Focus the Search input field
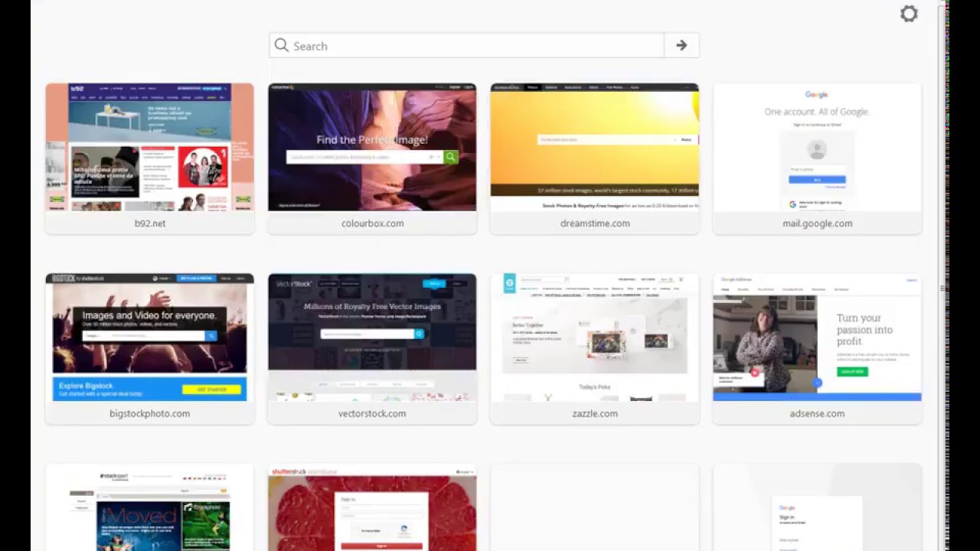This screenshot has height=551, width=980. tap(467, 46)
